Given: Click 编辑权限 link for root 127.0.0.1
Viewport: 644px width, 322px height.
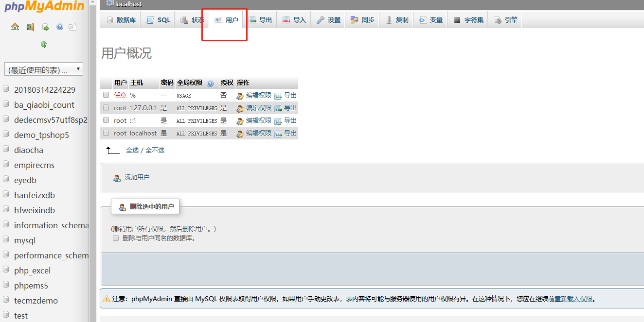Looking at the screenshot, I should (259, 108).
